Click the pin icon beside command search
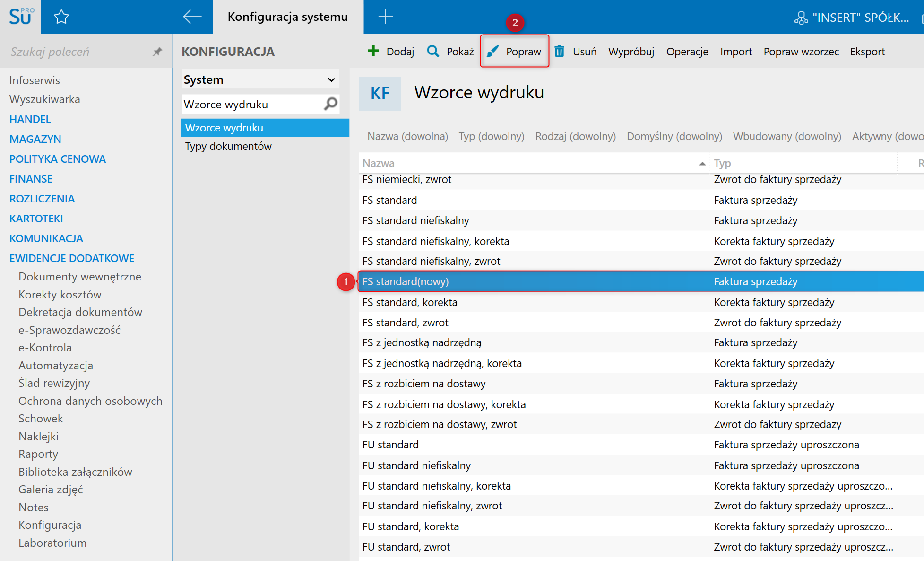Image resolution: width=924 pixels, height=561 pixels. [x=157, y=52]
